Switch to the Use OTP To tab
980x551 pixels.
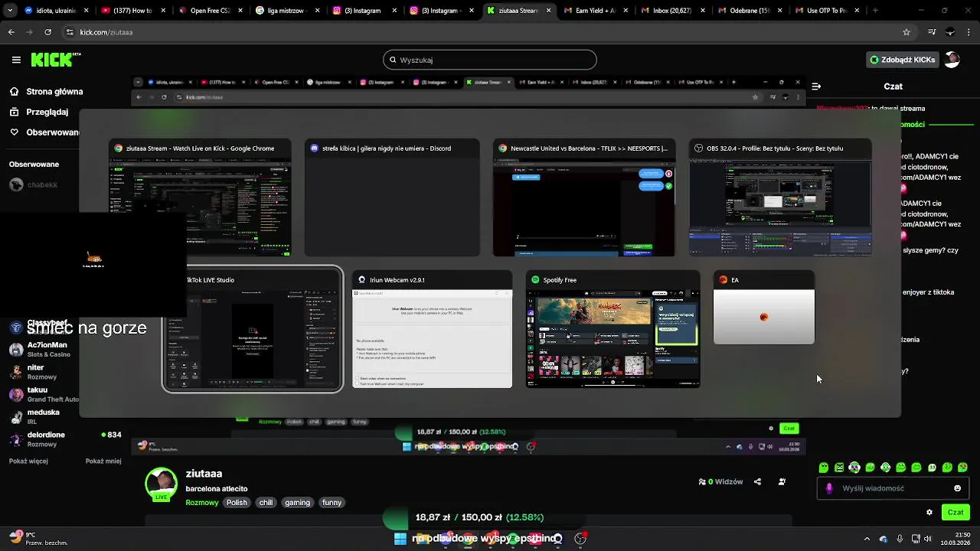coord(825,11)
